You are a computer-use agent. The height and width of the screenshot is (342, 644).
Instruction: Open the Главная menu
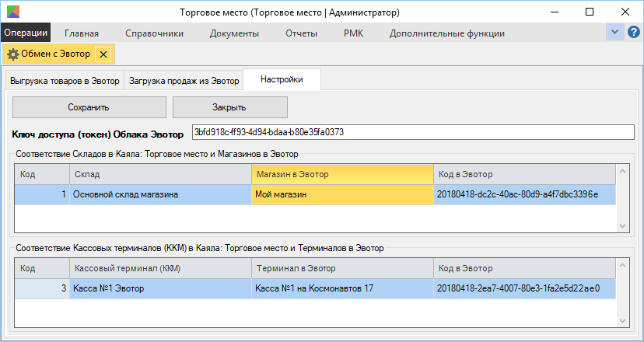[82, 33]
